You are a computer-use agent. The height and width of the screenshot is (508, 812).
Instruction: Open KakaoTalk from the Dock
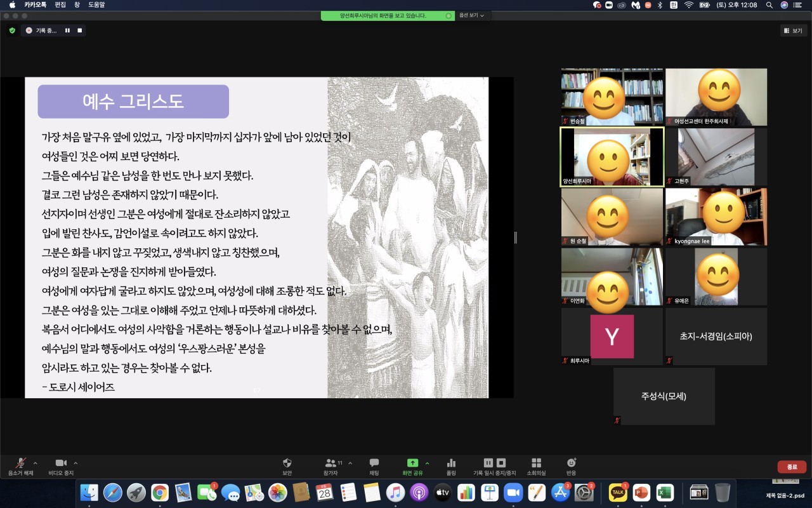coord(617,492)
